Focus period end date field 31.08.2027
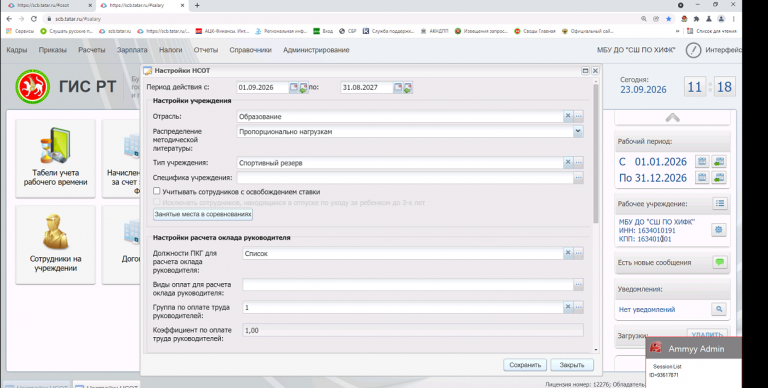The image size is (768, 388). (x=366, y=87)
